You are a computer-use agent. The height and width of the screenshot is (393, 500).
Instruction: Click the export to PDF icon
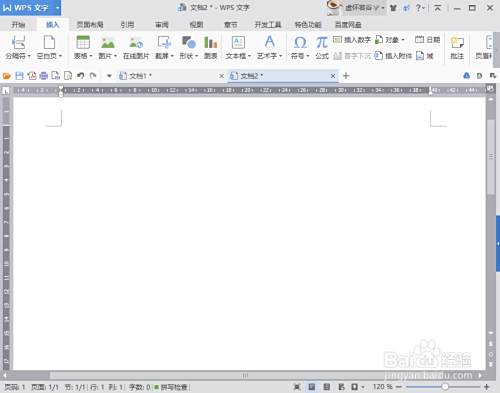[32, 76]
